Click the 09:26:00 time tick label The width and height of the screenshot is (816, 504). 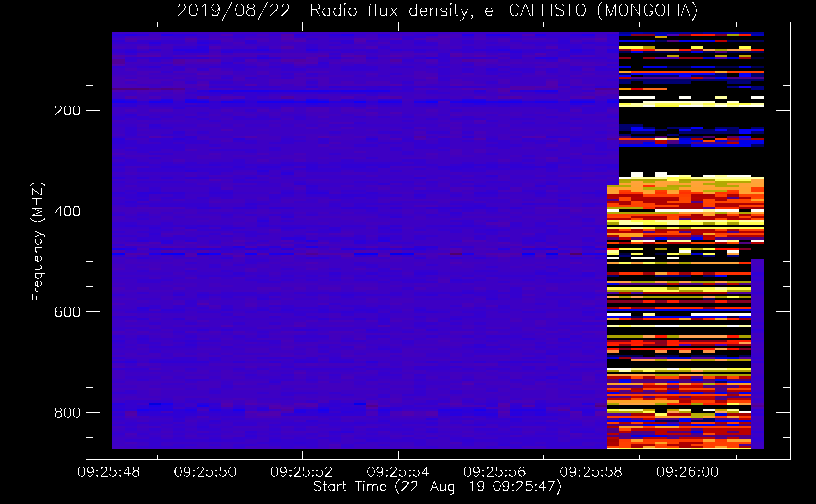(687, 472)
